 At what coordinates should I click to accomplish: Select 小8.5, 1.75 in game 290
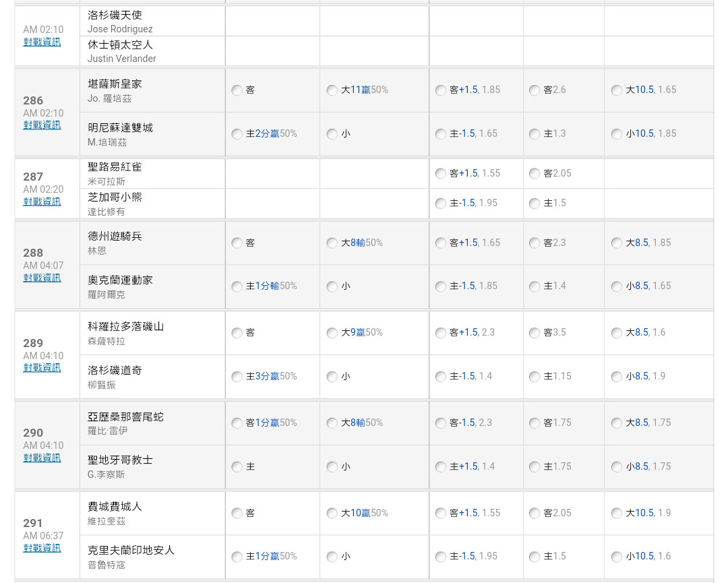(616, 466)
